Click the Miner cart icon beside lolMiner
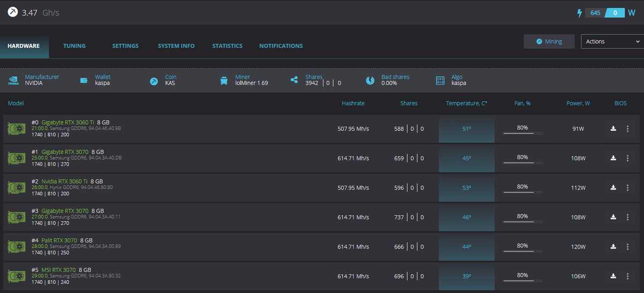 [x=224, y=80]
